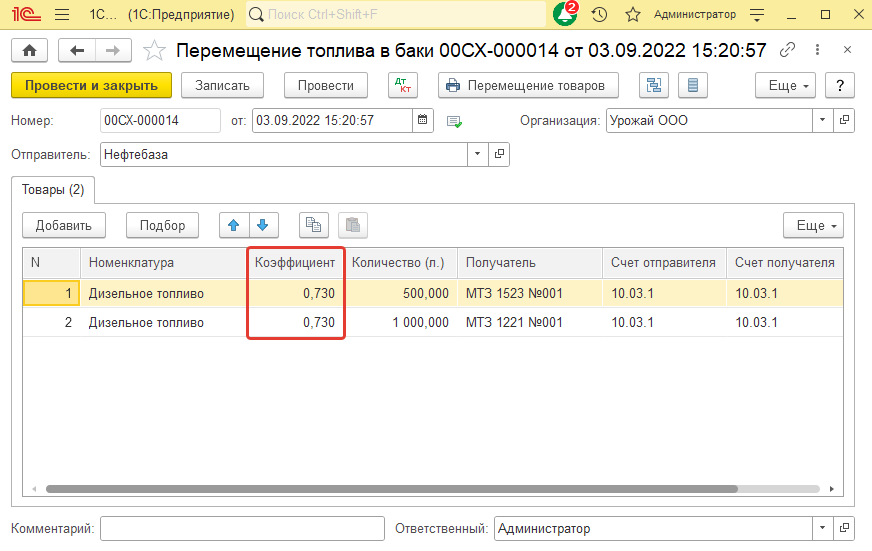Image resolution: width=872 pixels, height=551 pixels.
Task: Open notifications bell with badge
Action: pyautogui.click(x=565, y=15)
